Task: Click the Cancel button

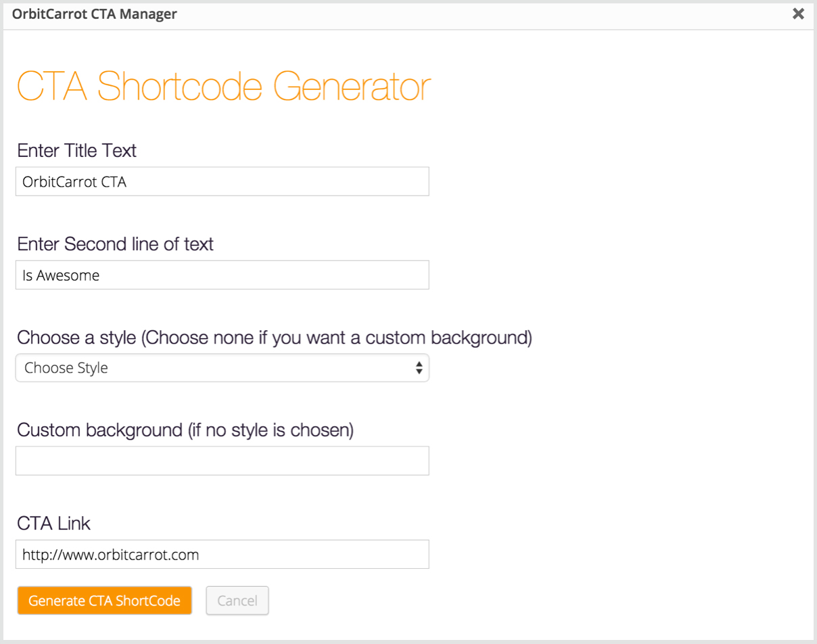Action: 237,601
